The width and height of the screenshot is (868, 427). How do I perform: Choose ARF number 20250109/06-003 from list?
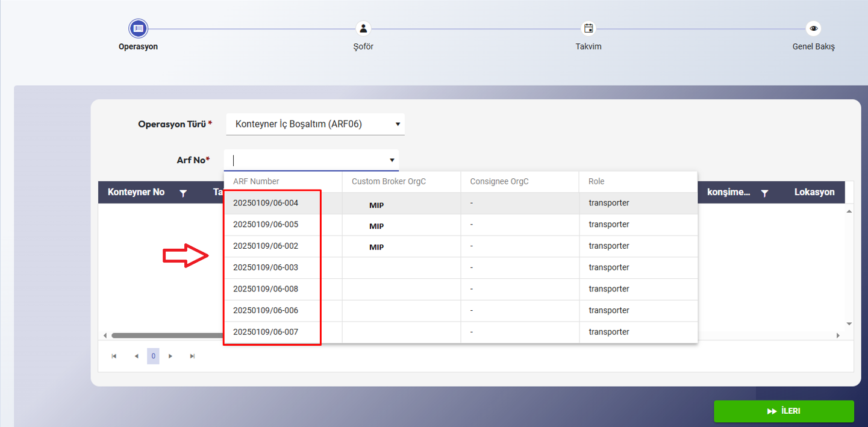(x=266, y=267)
